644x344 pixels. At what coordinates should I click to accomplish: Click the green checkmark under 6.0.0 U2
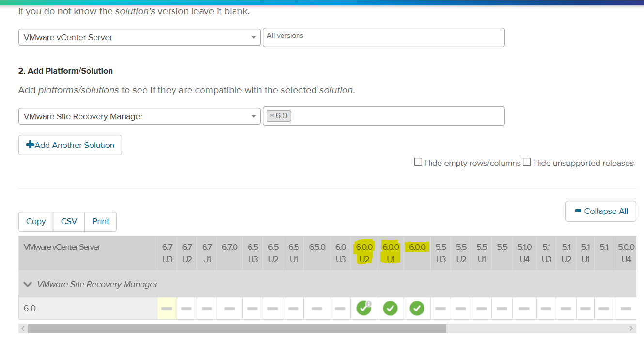pos(363,308)
